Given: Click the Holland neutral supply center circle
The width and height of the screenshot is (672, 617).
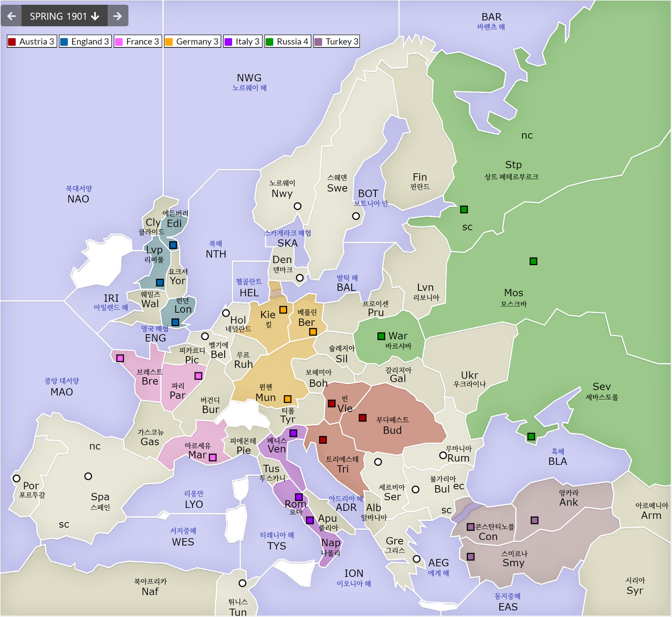Looking at the screenshot, I should [x=226, y=313].
